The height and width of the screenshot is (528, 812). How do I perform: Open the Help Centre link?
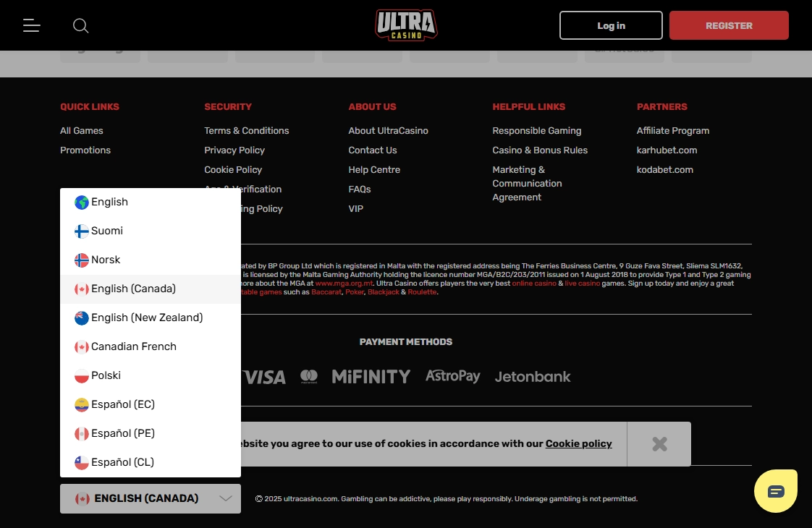[x=374, y=170]
